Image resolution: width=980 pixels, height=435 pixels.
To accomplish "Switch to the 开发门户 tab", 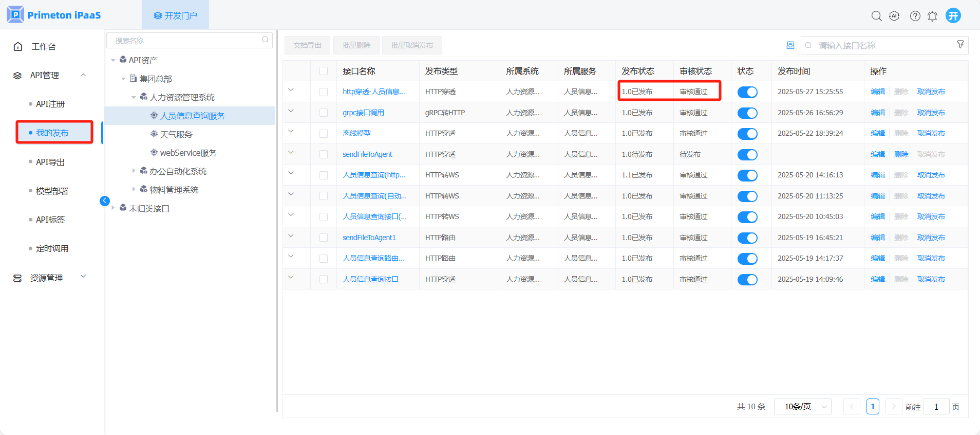I will [x=175, y=15].
